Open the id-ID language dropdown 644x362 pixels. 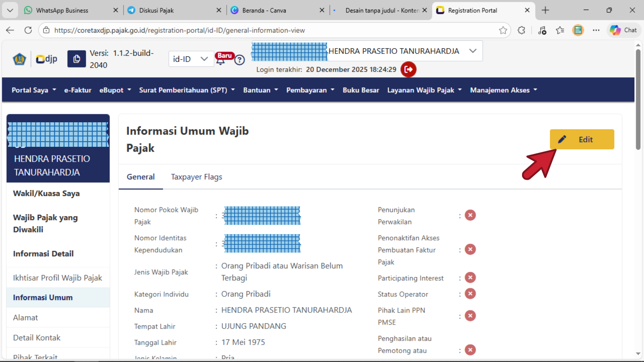coord(190,59)
